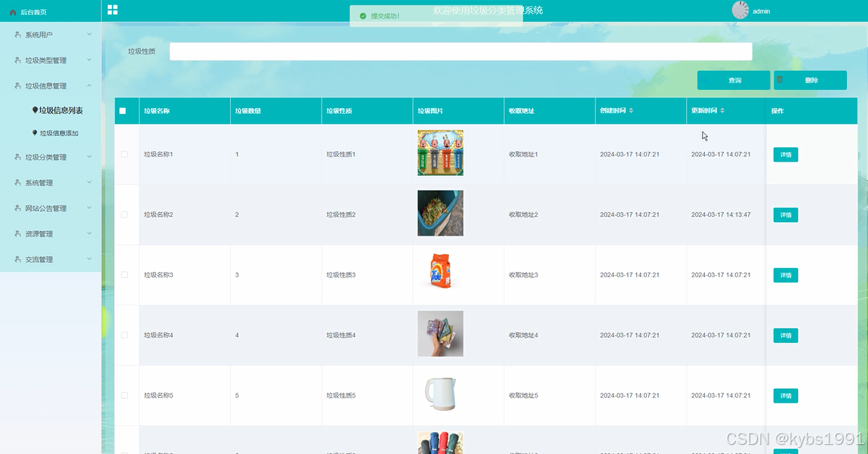This screenshot has height=454, width=868.
Task: Sort by 创建时间 using its sort arrows
Action: pos(631,110)
